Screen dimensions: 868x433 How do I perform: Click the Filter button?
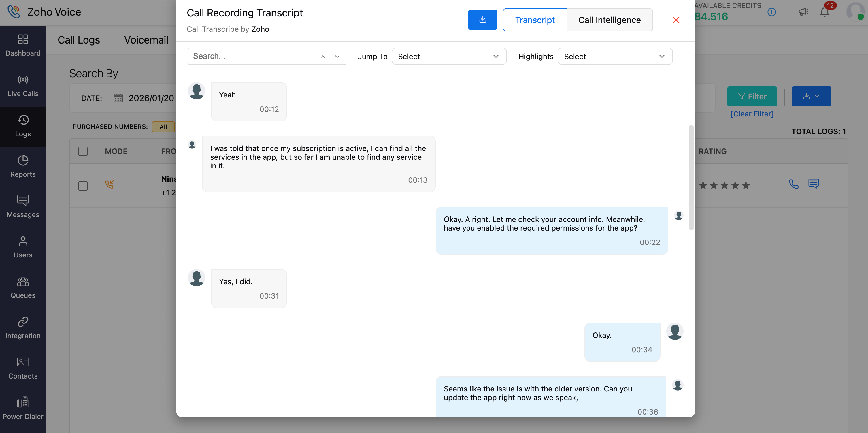click(x=752, y=96)
